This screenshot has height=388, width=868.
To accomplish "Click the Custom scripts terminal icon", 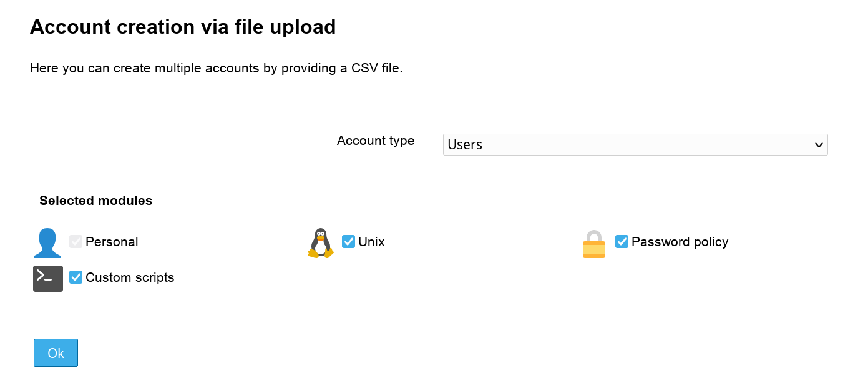I will pos(48,279).
